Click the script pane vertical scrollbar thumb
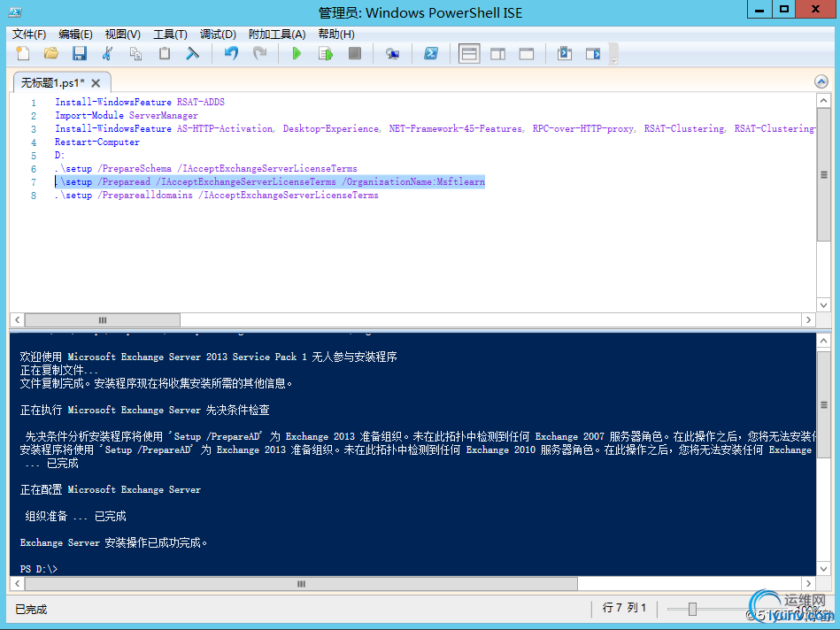 823,174
